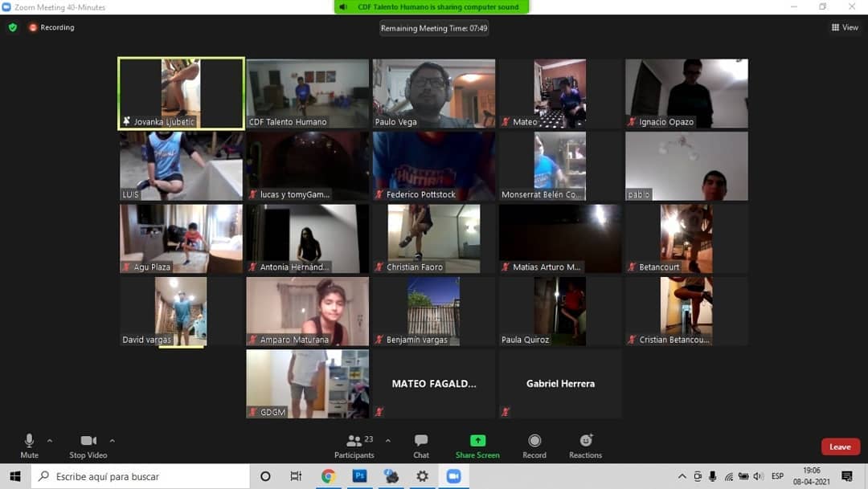Screen dimensions: 868x489
Task: Start recording with the Record icon
Action: coord(534,440)
